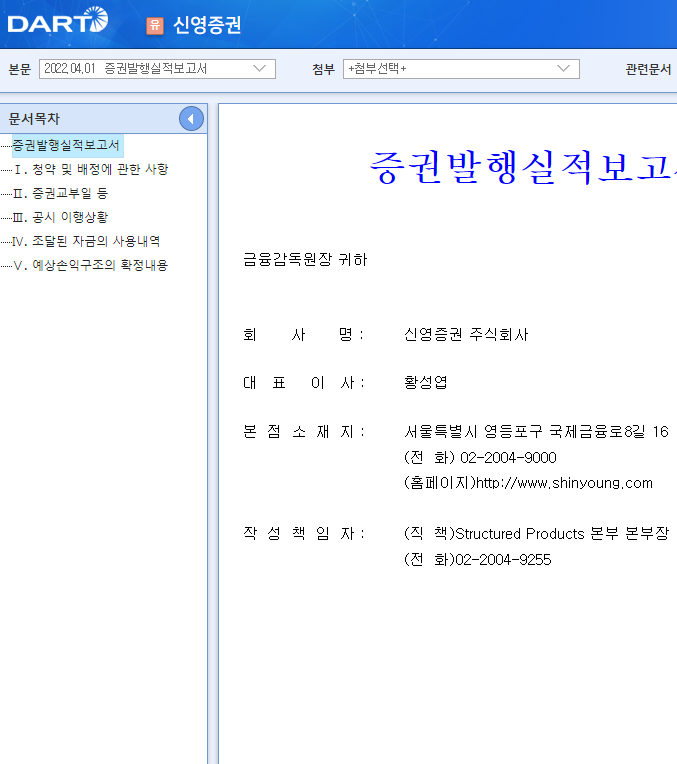
Task: Open the 첨부선택 attachment dropdown
Action: pos(461,69)
